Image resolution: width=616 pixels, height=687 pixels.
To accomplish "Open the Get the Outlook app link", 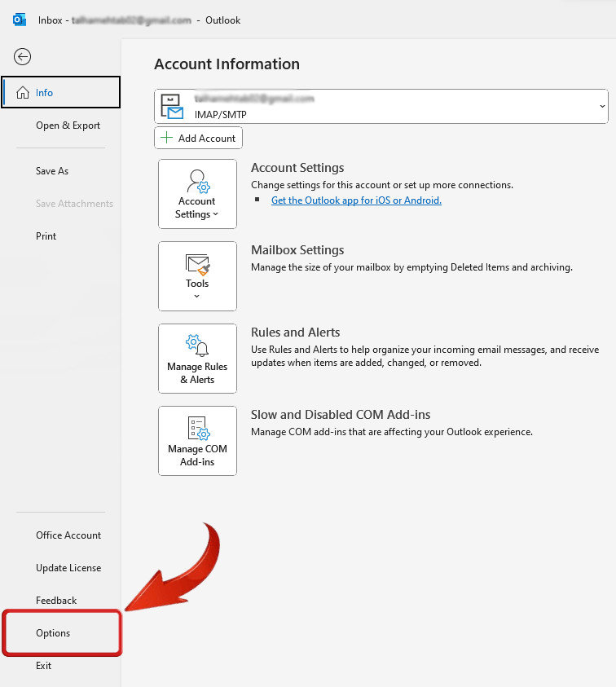I will click(x=356, y=200).
